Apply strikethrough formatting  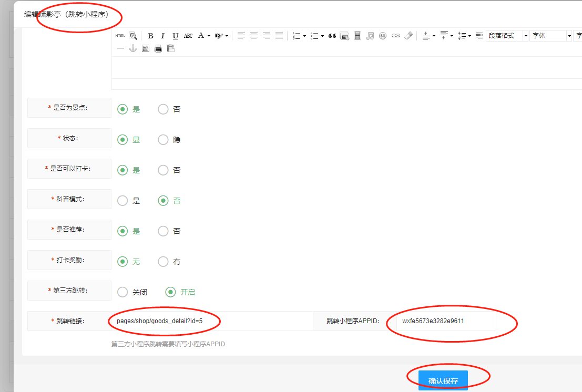pos(188,36)
